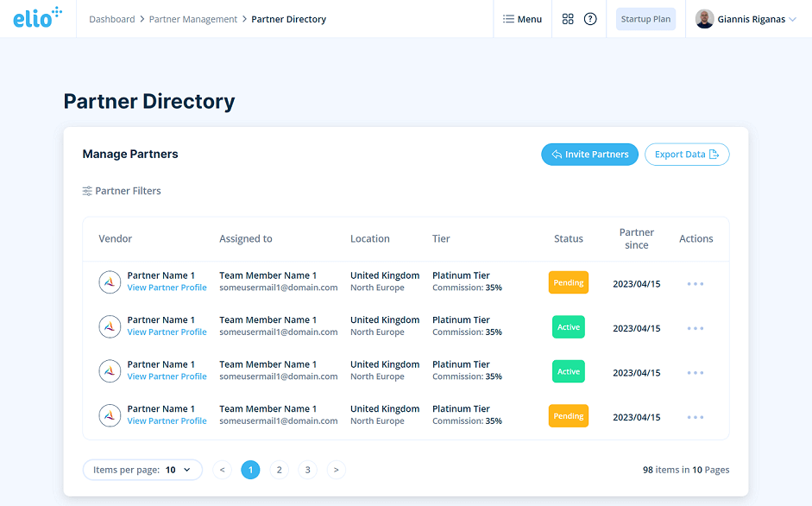Click the Invite Partners button

pyautogui.click(x=589, y=154)
